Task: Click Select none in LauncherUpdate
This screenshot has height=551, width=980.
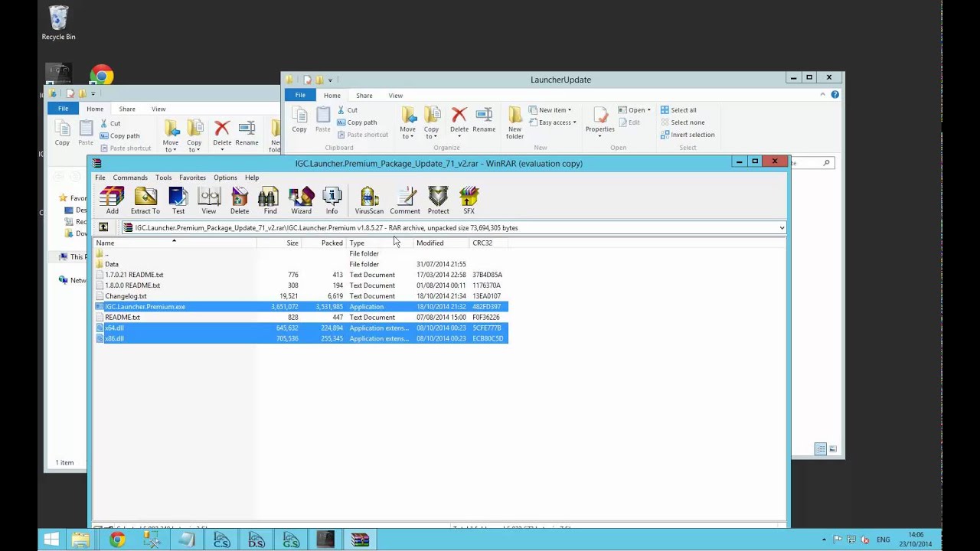Action: pos(682,122)
